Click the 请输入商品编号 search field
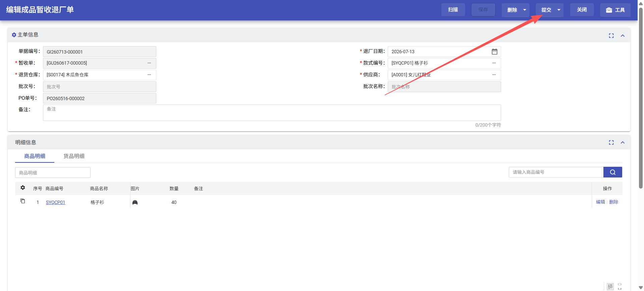The width and height of the screenshot is (644, 291). (x=556, y=172)
